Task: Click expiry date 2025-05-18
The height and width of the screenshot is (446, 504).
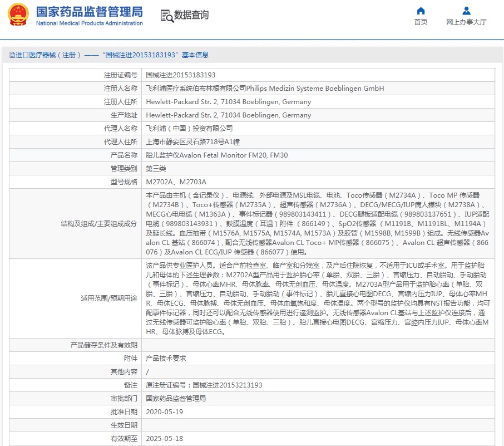Action: point(164,439)
